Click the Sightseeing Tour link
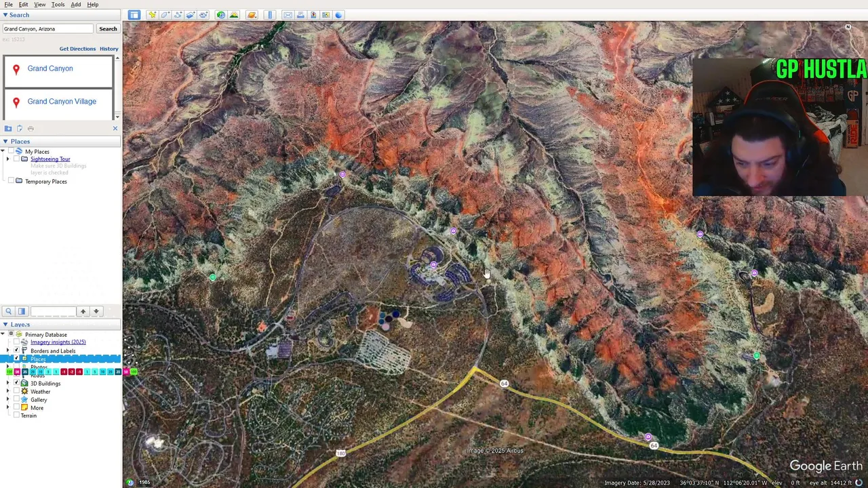The image size is (868, 488). [x=50, y=159]
